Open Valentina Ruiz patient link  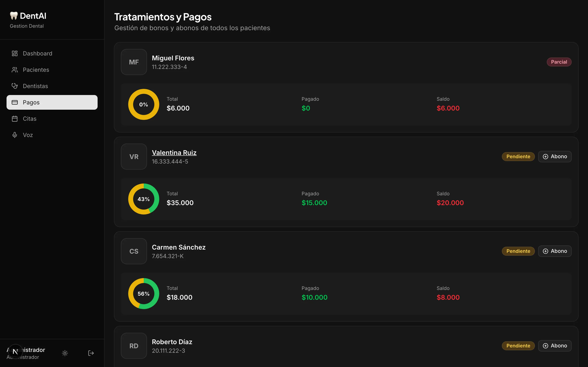point(174,153)
